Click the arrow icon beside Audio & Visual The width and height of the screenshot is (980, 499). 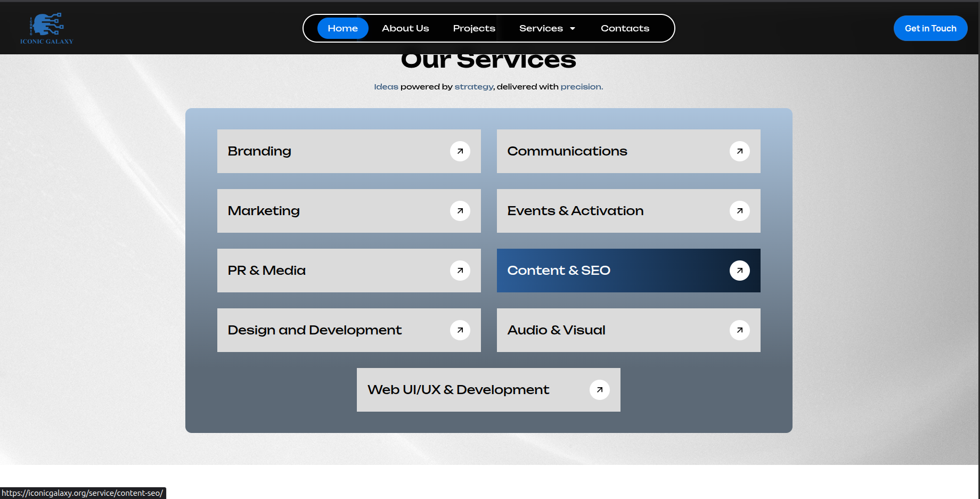pos(739,330)
